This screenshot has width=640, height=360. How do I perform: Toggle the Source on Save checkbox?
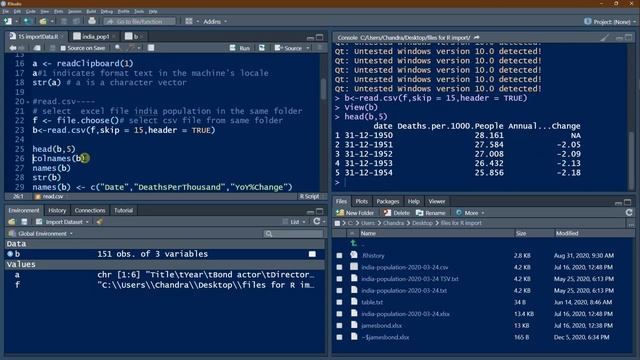pyautogui.click(x=63, y=48)
